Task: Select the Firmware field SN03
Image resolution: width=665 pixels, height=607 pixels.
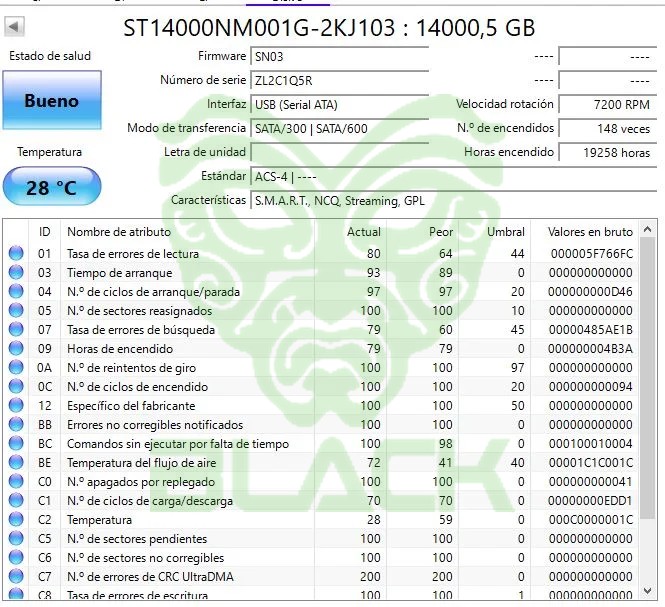Action: click(340, 56)
